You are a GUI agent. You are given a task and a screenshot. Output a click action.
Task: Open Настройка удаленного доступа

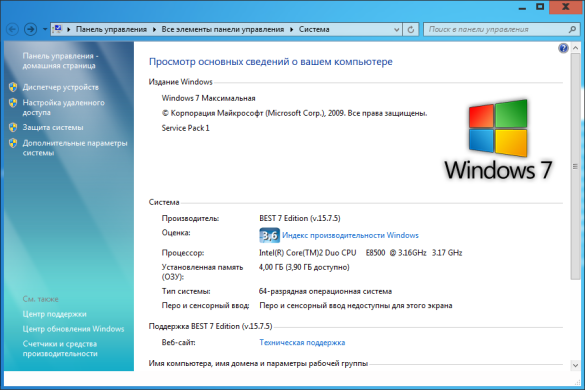pyautogui.click(x=63, y=107)
